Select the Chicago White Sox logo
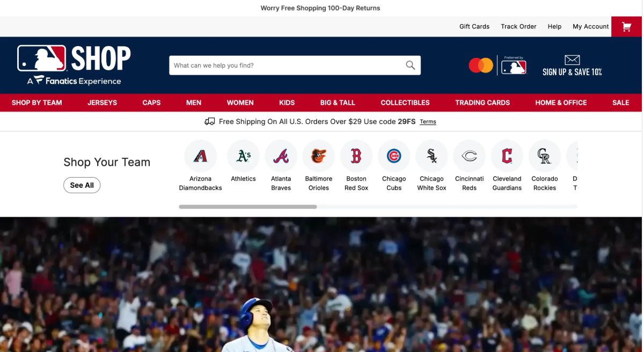The image size is (644, 352). click(431, 156)
